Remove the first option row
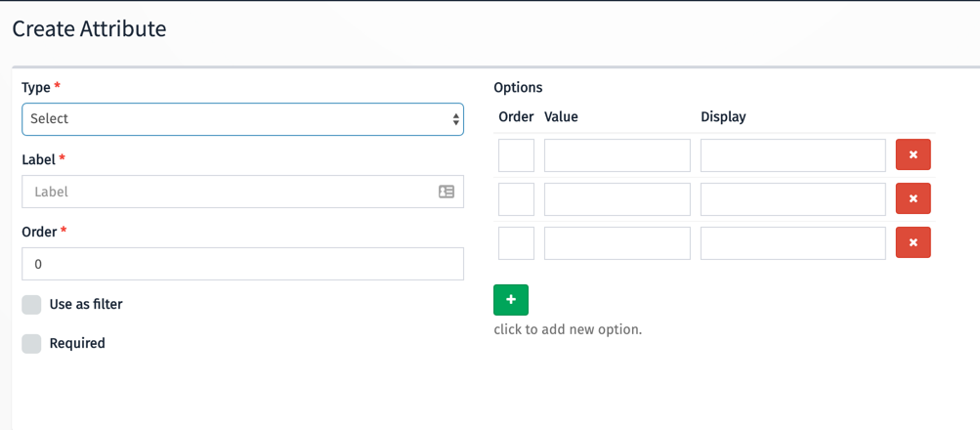The height and width of the screenshot is (430, 980). 913,154
